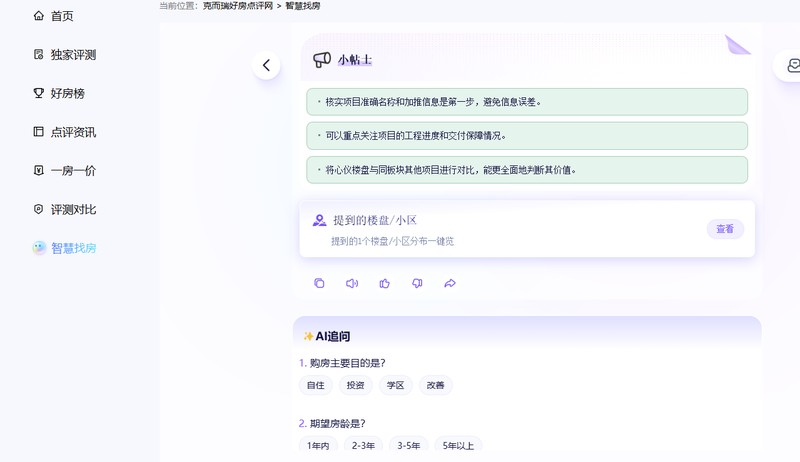800x462 pixels.
Task: Choose 学区 as purchase purpose
Action: tap(395, 386)
